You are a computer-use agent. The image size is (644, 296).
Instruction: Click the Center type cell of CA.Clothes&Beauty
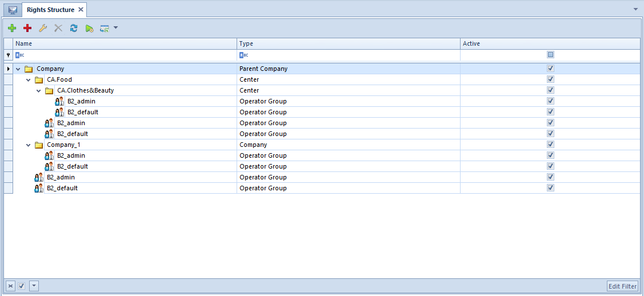[x=349, y=91]
